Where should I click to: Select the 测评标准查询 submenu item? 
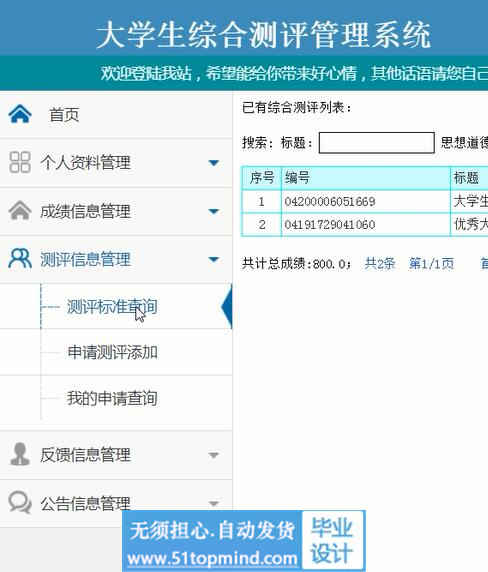(x=112, y=306)
